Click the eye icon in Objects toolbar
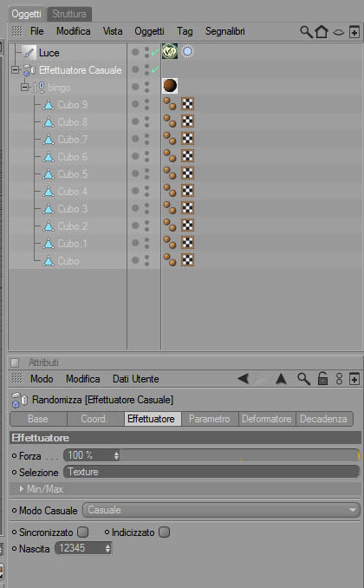This screenshot has height=588, width=364. (x=339, y=32)
